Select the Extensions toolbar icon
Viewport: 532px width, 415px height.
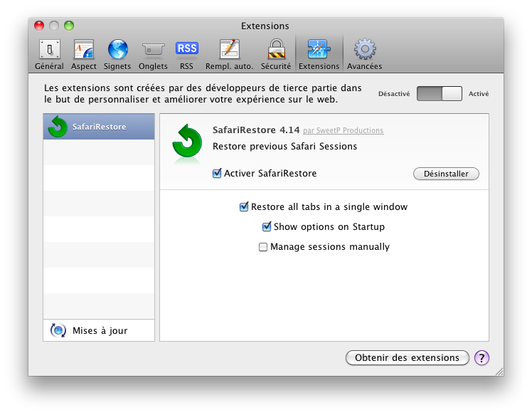(319, 54)
